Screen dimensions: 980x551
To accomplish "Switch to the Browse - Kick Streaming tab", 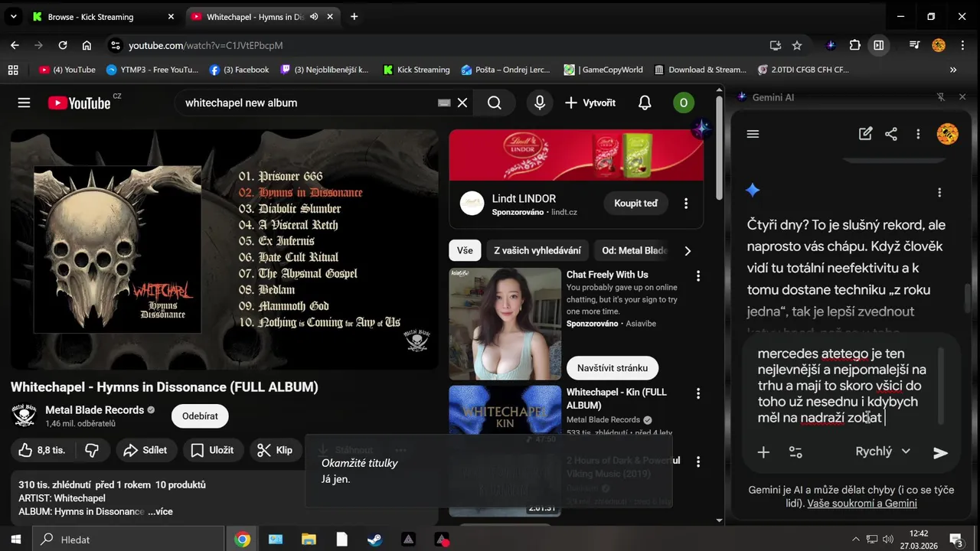I will click(102, 17).
